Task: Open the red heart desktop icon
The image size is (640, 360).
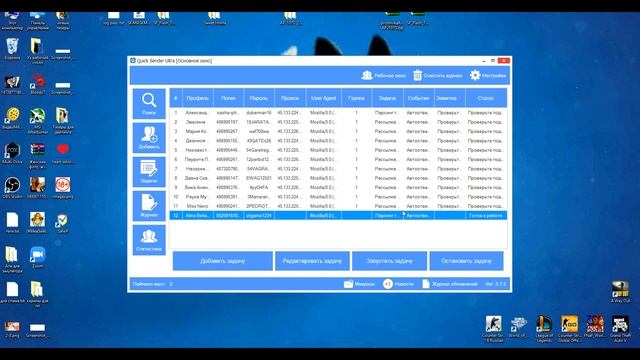Action: (62, 153)
